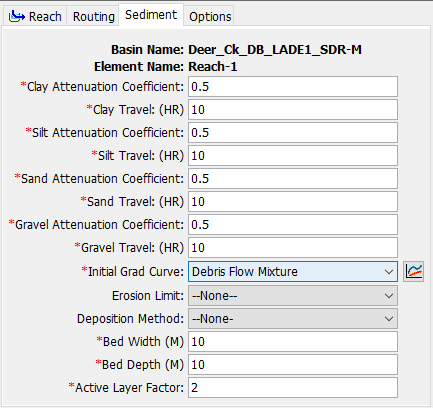Click the Sand Attenuation Coefficient field
433x408 pixels.
293,179
